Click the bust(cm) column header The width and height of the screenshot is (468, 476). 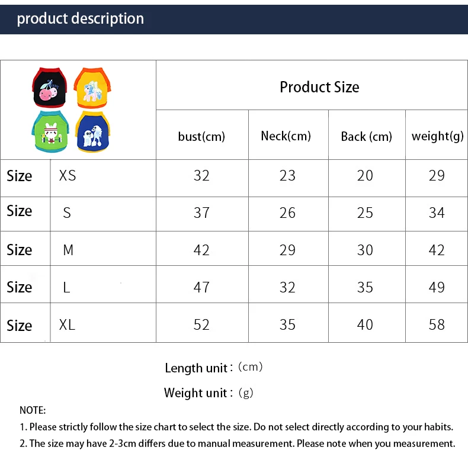(201, 137)
